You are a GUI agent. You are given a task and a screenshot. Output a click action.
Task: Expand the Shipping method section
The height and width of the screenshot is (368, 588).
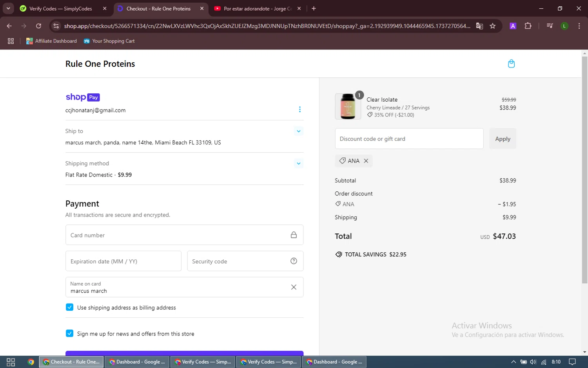tap(299, 163)
